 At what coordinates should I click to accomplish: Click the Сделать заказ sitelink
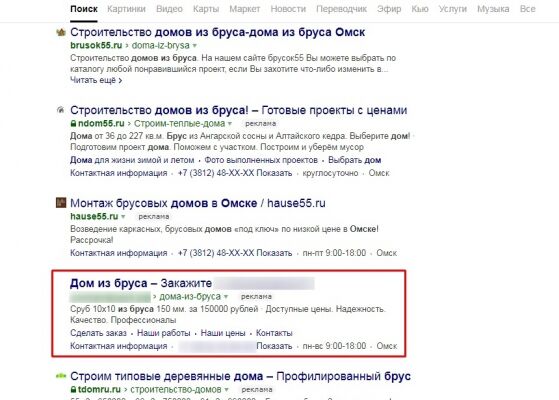(x=98, y=333)
